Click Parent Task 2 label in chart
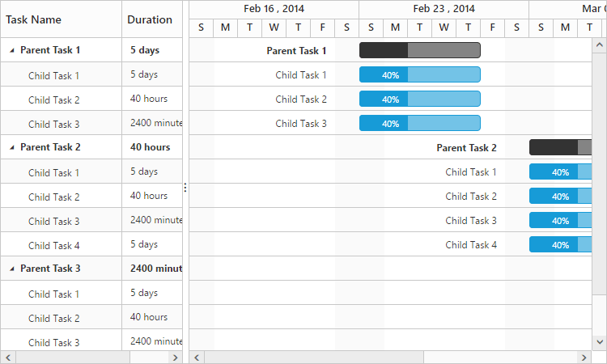Image resolution: width=607 pixels, height=364 pixels. 466,148
